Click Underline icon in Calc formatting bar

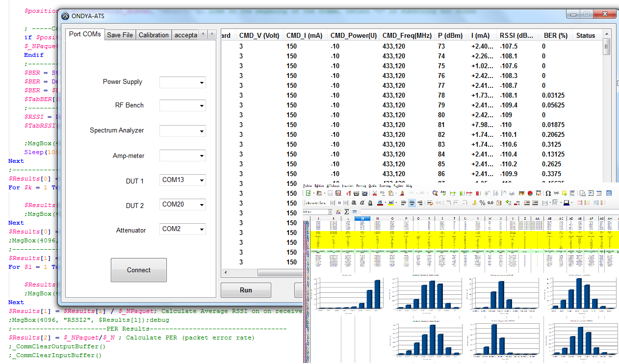click(x=370, y=203)
